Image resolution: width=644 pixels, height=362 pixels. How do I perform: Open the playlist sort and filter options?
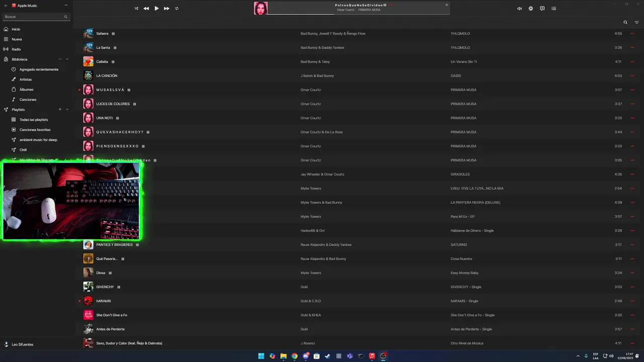[636, 22]
